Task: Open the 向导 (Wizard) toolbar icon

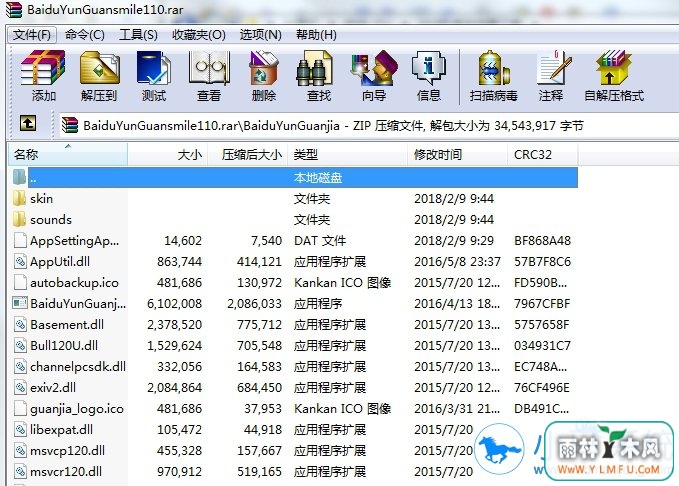Action: [374, 68]
